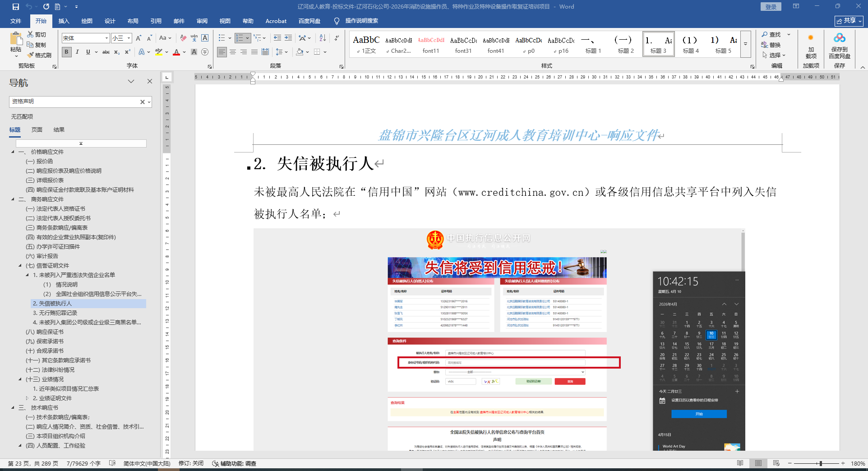Go to 无行贿犯罪记录 heading in navigation
The image size is (868, 471).
coord(55,313)
